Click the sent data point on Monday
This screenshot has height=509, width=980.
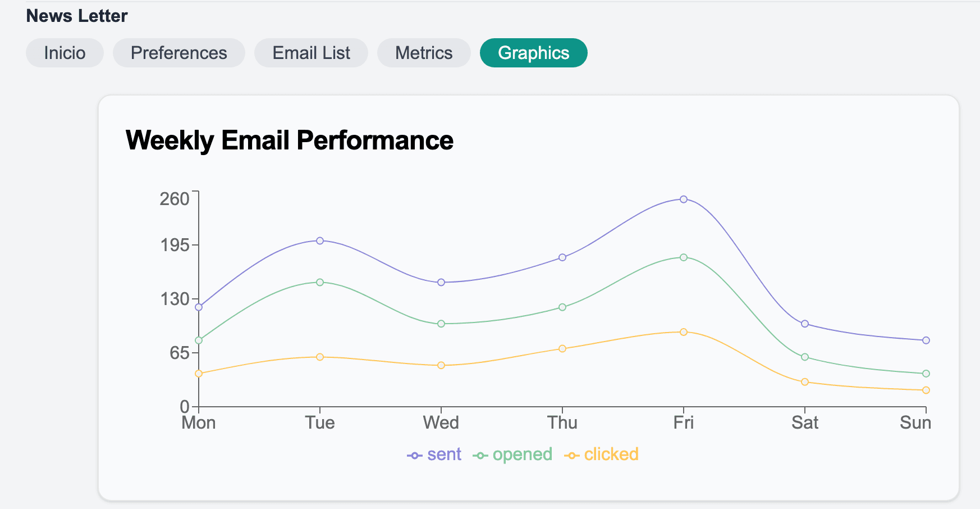tap(199, 307)
